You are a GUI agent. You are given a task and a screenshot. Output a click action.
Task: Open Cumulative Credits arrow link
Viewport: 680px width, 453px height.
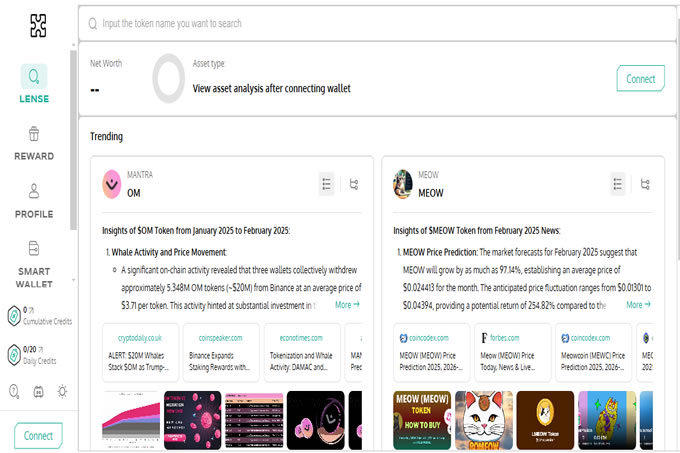31,310
